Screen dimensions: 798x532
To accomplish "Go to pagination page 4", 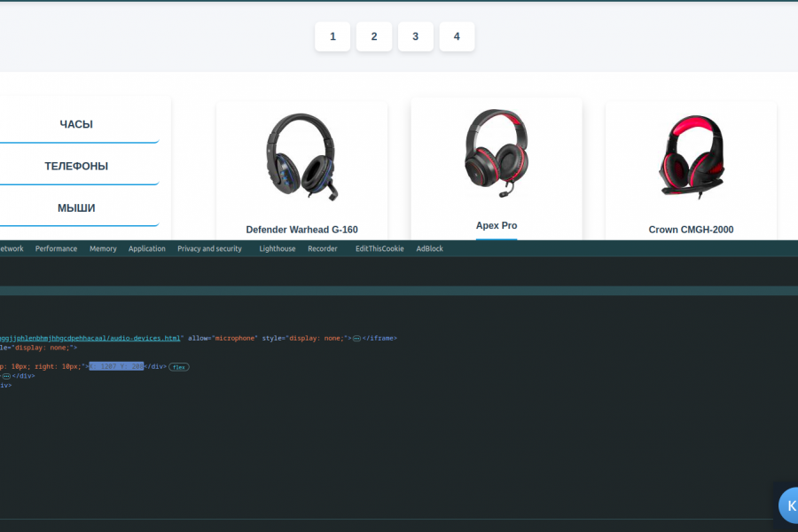I will point(457,36).
